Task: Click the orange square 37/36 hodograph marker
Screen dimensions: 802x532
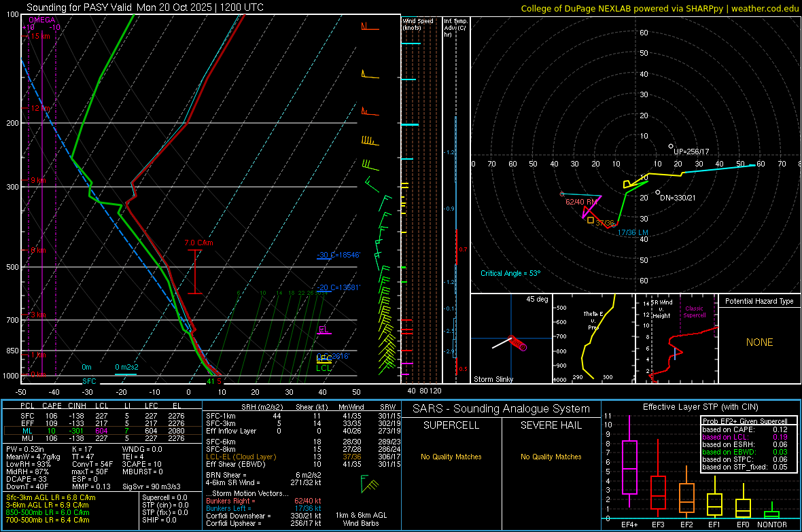Action: tap(590, 220)
